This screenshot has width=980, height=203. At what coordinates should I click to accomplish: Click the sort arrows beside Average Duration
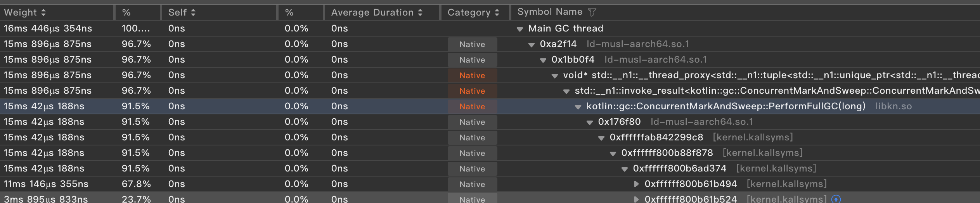point(420,12)
